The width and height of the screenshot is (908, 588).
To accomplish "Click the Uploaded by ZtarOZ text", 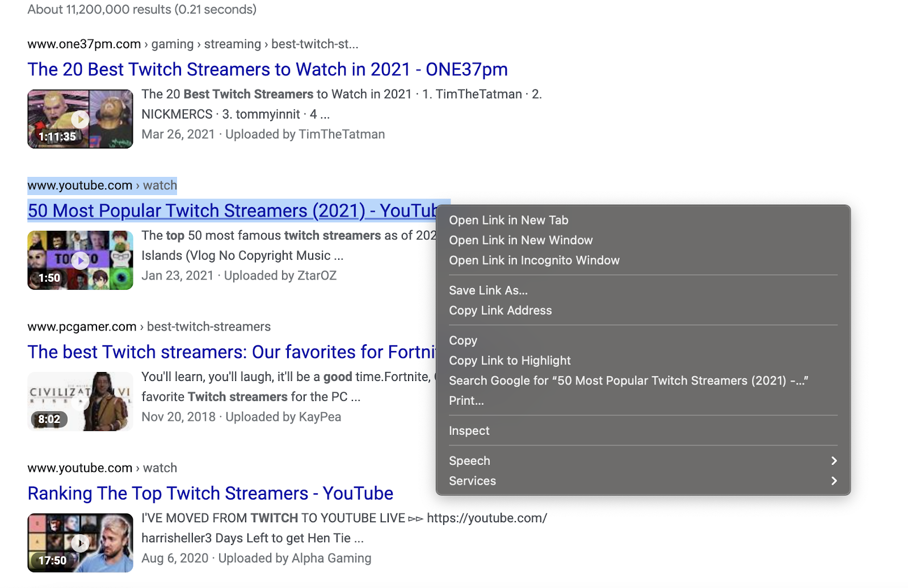I will pos(280,276).
